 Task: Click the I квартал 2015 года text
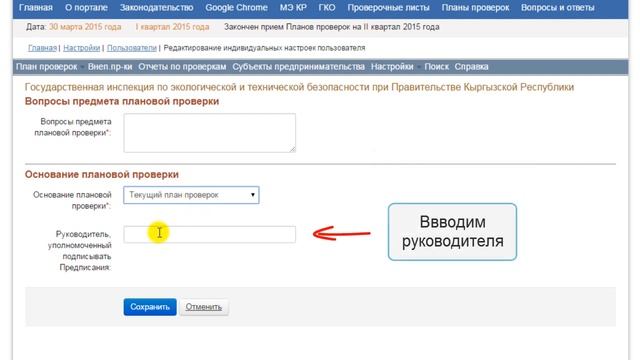point(172,27)
